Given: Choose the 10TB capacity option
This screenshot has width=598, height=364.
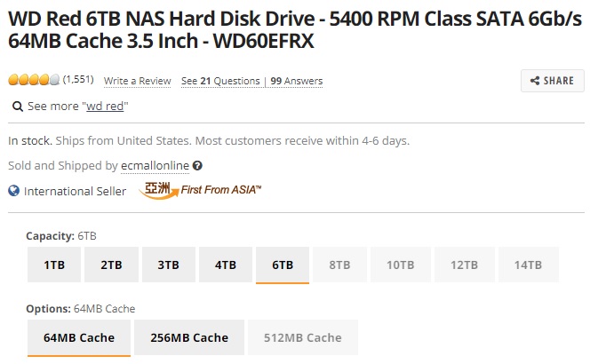Looking at the screenshot, I should (401, 265).
